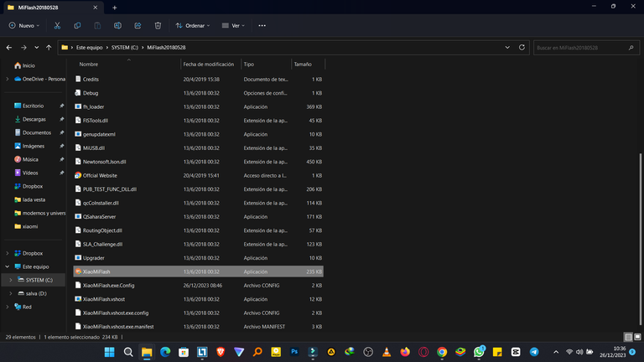Expand address bar history dropdown

507,48
